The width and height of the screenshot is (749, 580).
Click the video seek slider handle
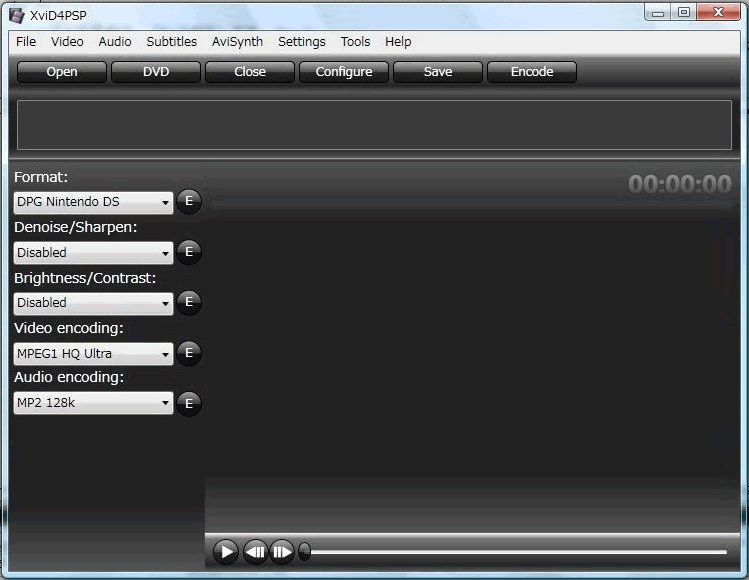[x=305, y=552]
